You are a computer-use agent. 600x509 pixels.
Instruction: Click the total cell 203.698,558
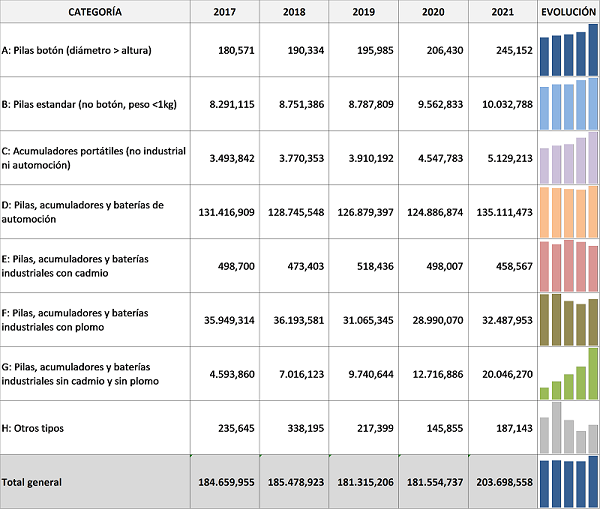click(x=504, y=482)
